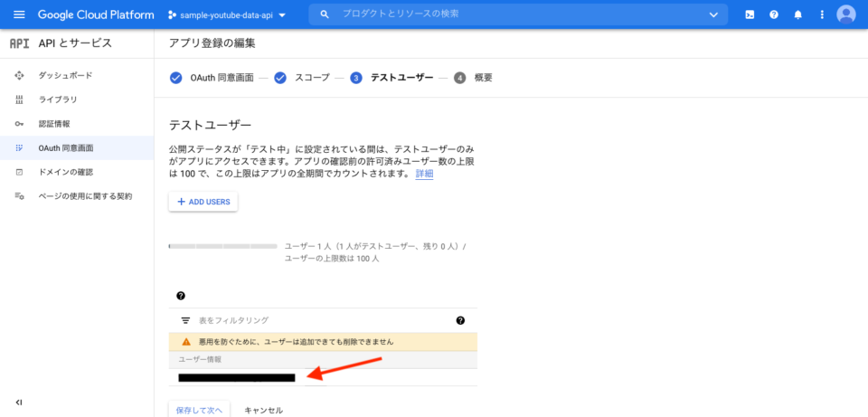868x417 pixels.
Task: Click the orange warning triangle icon
Action: (186, 342)
